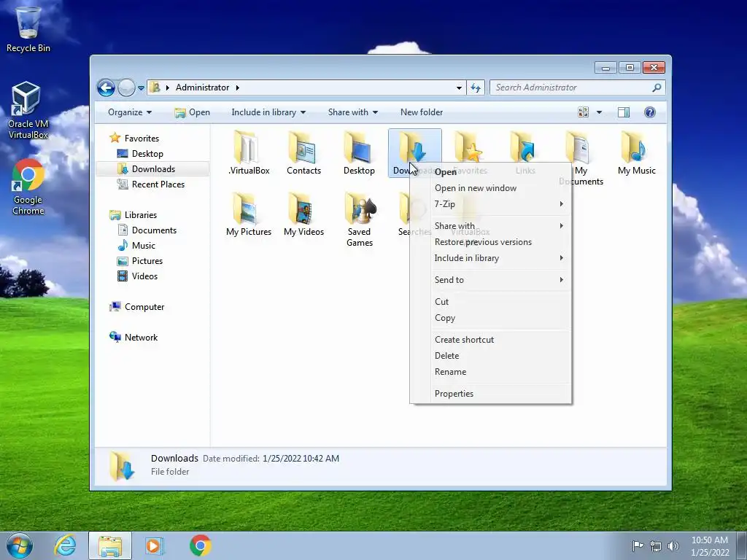Open the Organize dropdown menu
Screen dimensions: 747x560
(130, 112)
